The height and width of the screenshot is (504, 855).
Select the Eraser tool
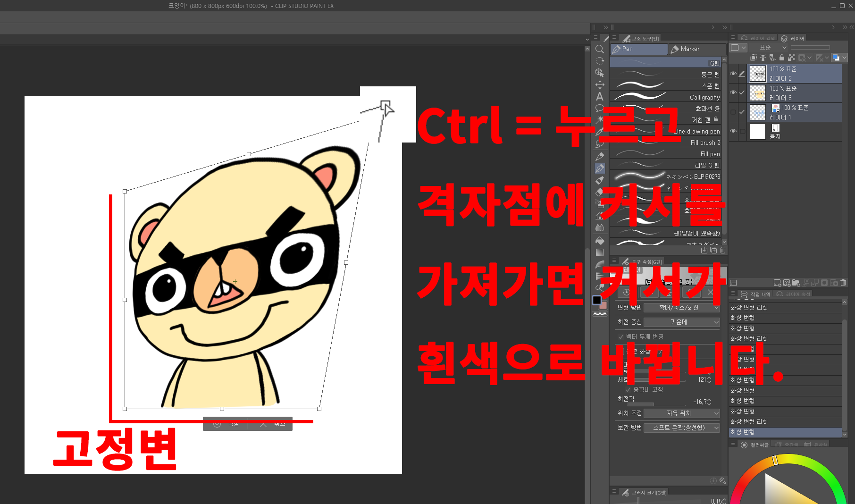tap(600, 192)
